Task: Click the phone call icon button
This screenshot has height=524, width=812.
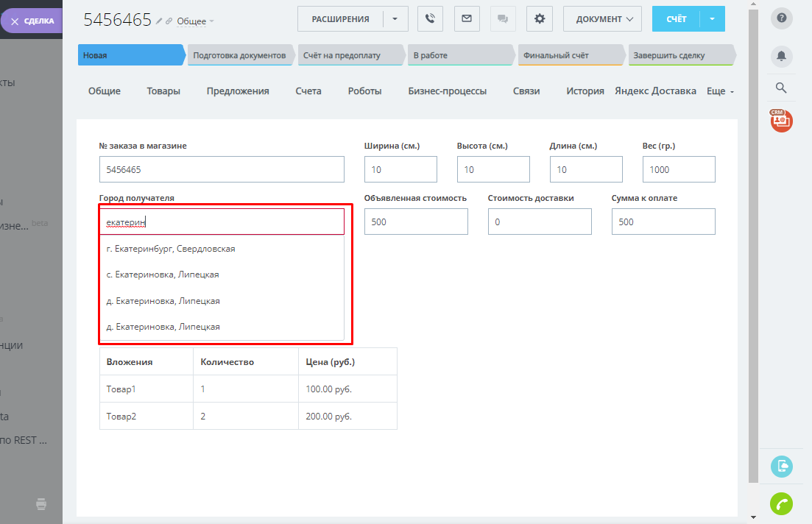Action: [x=430, y=19]
